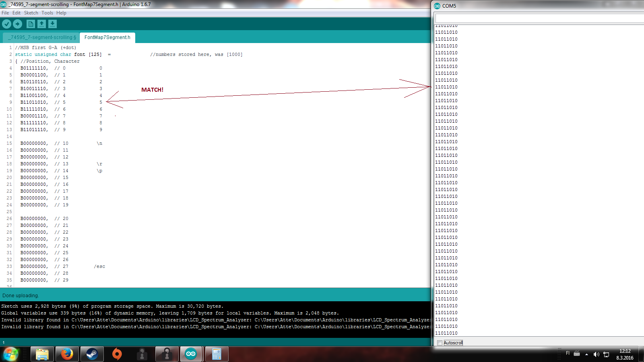Click the 'Done uploading.' status message
Image resolution: width=644 pixels, height=362 pixels.
click(x=21, y=295)
